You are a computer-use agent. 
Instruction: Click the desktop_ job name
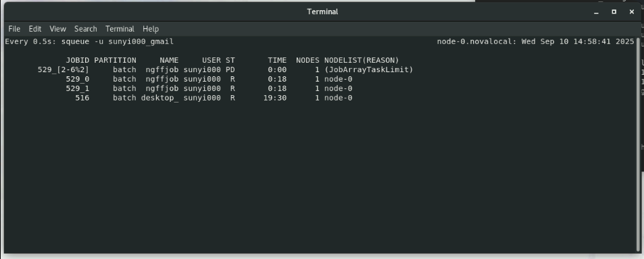[159, 98]
